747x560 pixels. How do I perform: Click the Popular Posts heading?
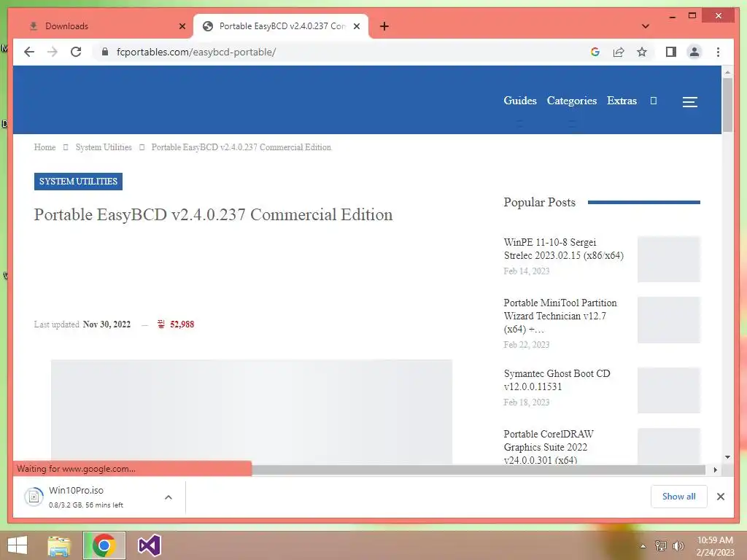[539, 202]
